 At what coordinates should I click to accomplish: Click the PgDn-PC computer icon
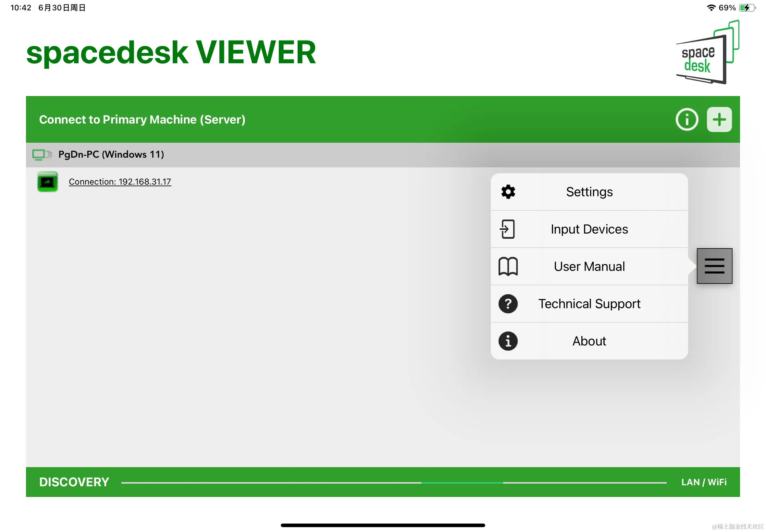point(42,155)
